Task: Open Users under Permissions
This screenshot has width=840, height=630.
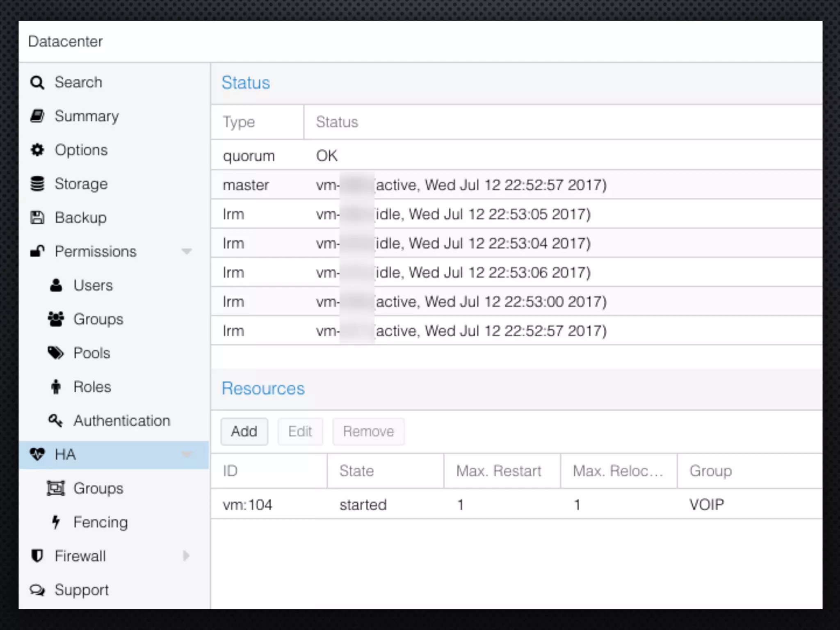Action: [x=93, y=285]
